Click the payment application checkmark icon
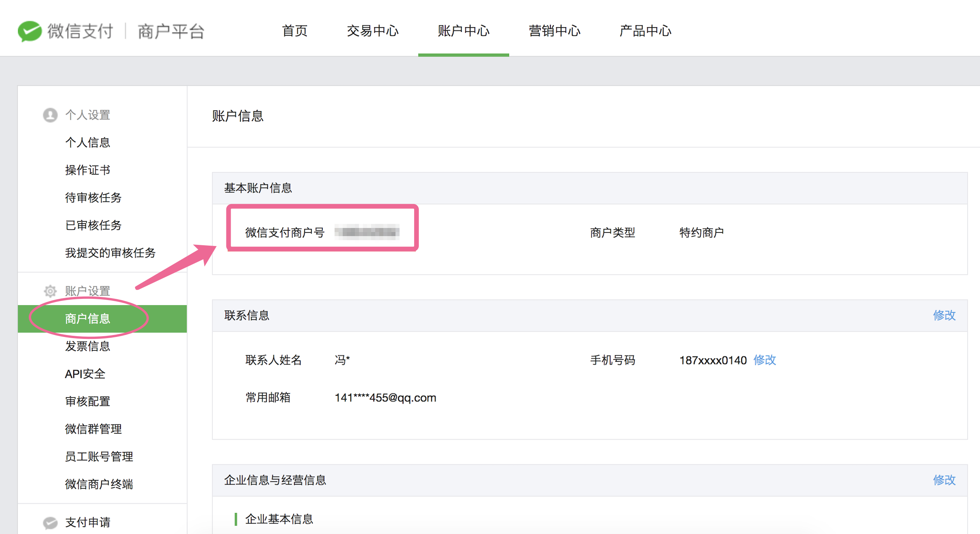Image resolution: width=980 pixels, height=534 pixels. [x=50, y=522]
